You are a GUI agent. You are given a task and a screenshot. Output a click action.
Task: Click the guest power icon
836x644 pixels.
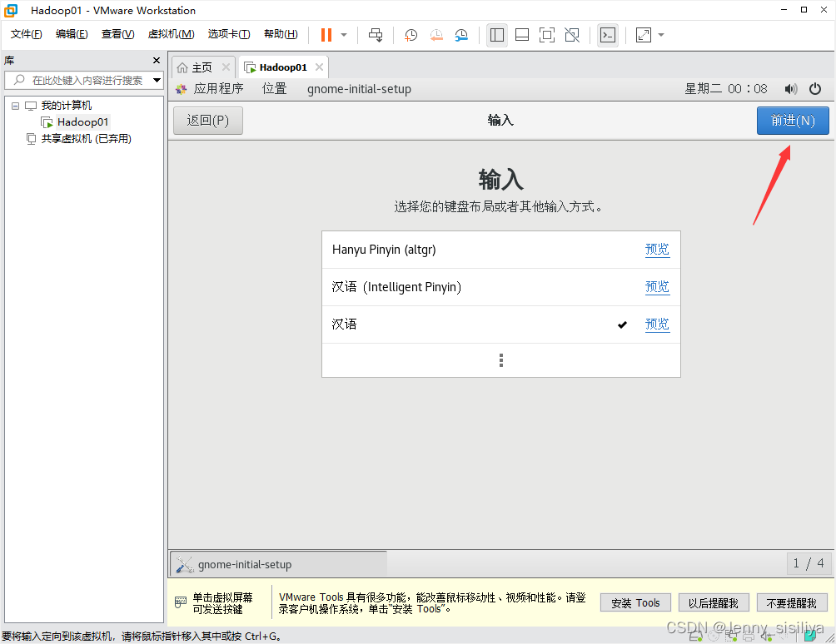815,89
